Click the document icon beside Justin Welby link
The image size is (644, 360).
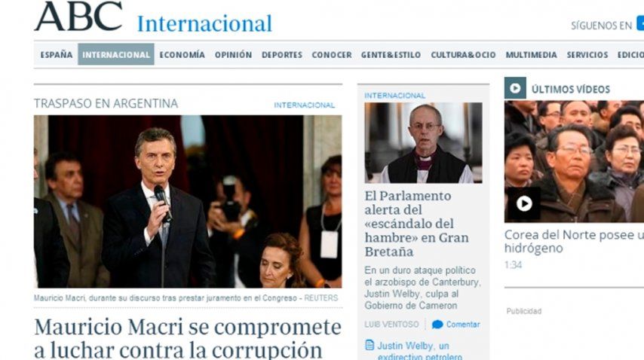[370, 345]
